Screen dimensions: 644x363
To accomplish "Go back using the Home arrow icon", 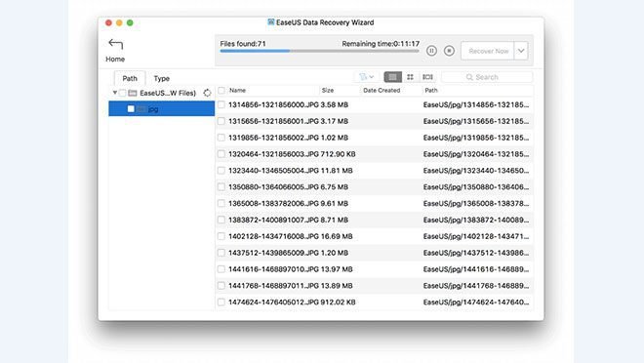I will [x=115, y=44].
